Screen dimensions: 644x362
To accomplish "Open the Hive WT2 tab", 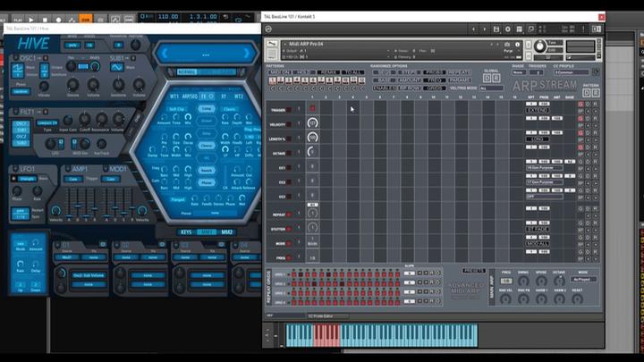I will tap(239, 97).
